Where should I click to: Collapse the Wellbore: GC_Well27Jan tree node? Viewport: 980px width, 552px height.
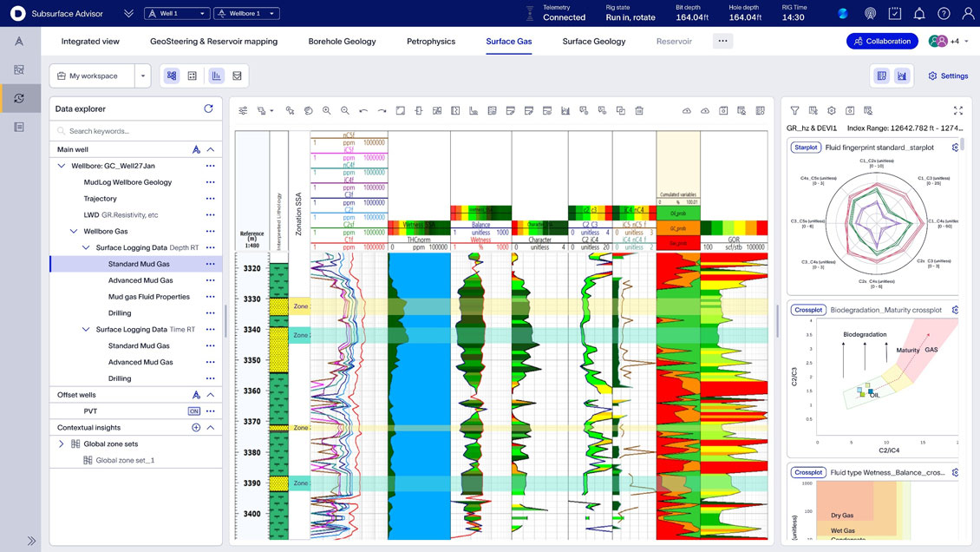62,166
